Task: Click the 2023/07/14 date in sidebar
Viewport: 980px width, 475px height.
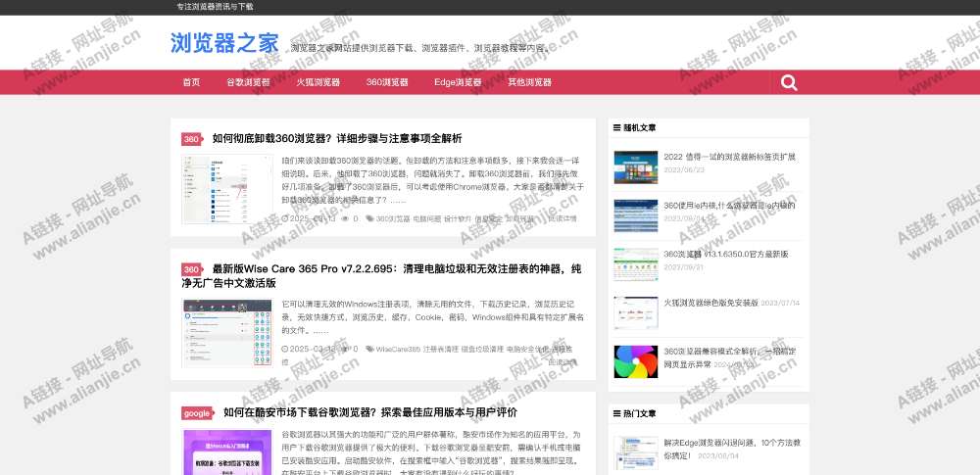Action: pyautogui.click(x=781, y=304)
